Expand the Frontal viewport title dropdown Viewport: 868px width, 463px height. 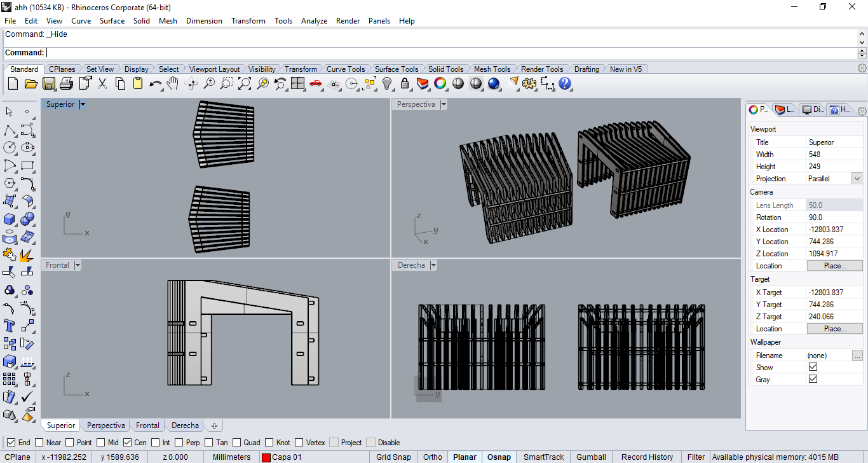click(78, 265)
